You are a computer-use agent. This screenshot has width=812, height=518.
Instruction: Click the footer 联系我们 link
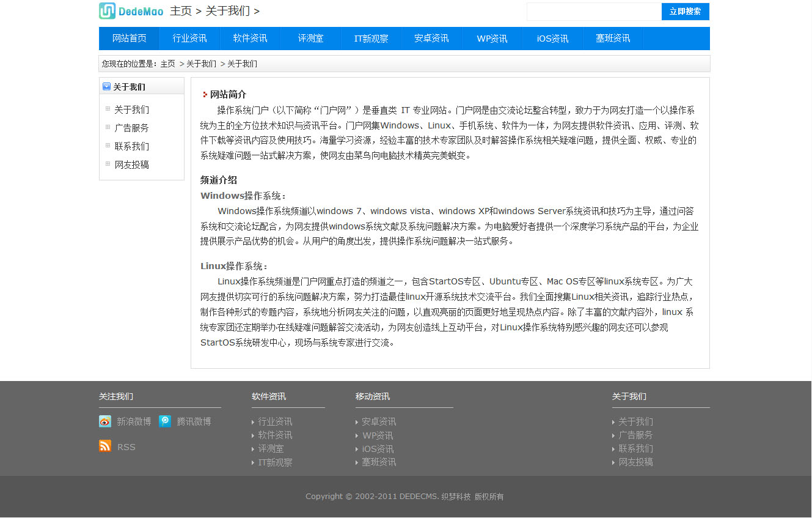click(635, 449)
